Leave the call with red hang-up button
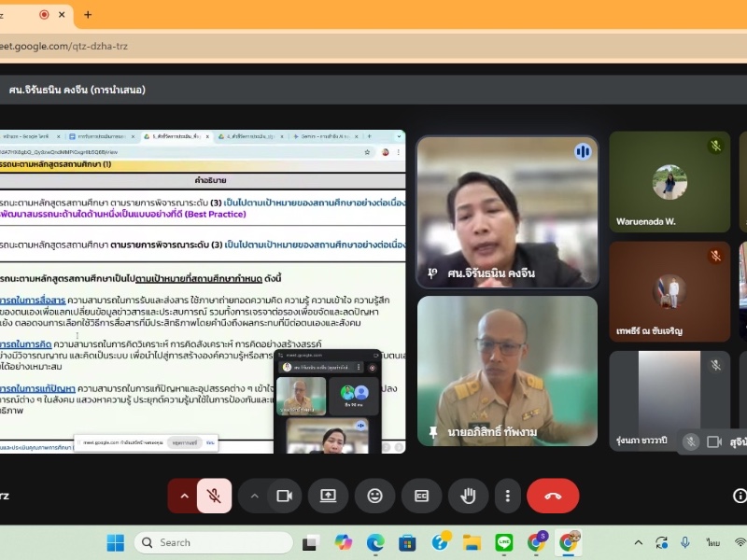This screenshot has width=747, height=560. point(553,496)
